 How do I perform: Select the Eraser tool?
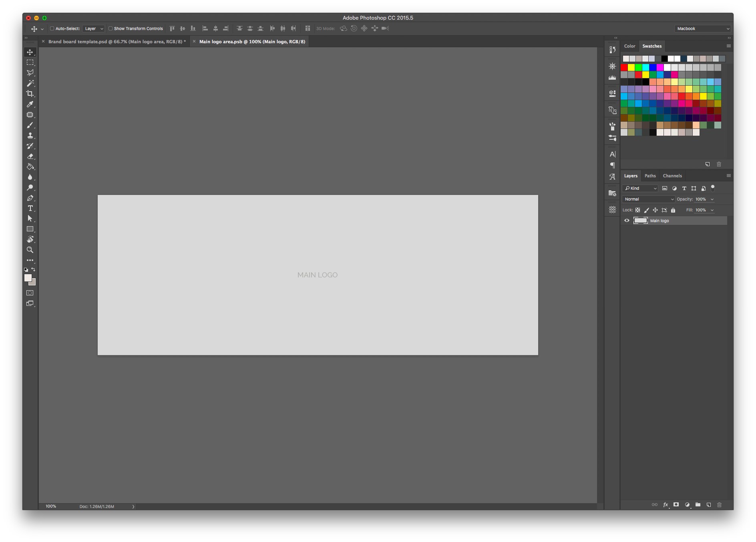(30, 156)
